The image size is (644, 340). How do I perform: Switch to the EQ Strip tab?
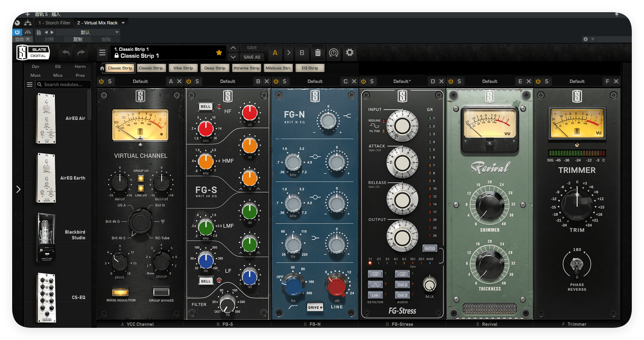pos(310,68)
